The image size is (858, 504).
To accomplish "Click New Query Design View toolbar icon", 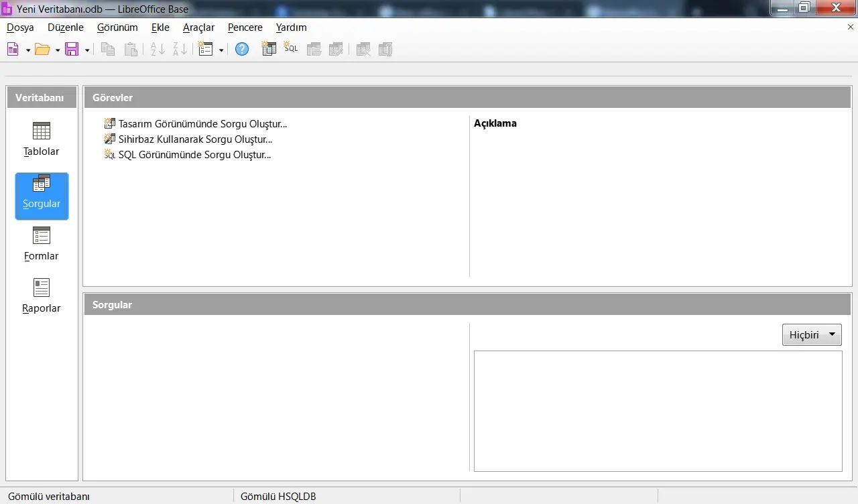I will (x=269, y=49).
